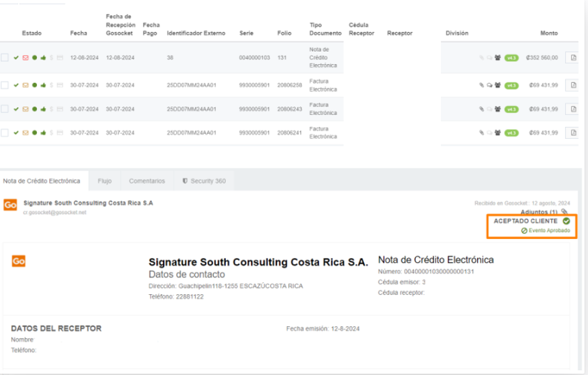Sort by the Cédula Receptor column header
Viewport: 588px width, 375px height.
pyautogui.click(x=361, y=29)
